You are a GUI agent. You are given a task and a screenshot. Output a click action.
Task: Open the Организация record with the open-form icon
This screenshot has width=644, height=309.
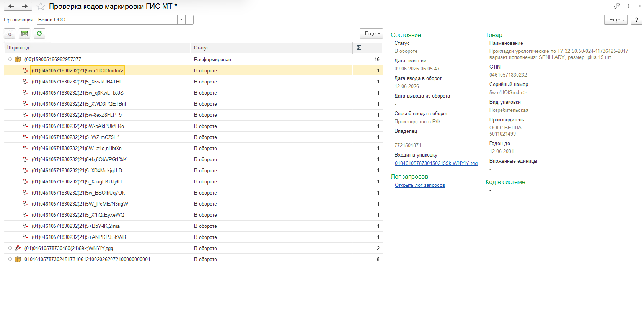click(x=189, y=20)
